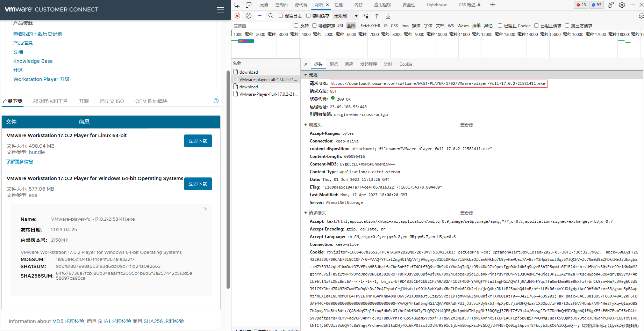Collapse the Request Headers section
The width and height of the screenshot is (644, 331).
tap(306, 213)
